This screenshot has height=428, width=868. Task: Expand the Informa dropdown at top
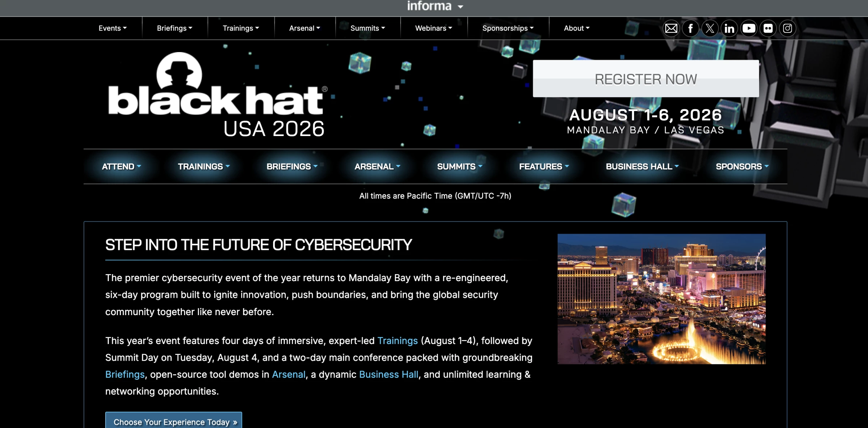click(x=435, y=6)
